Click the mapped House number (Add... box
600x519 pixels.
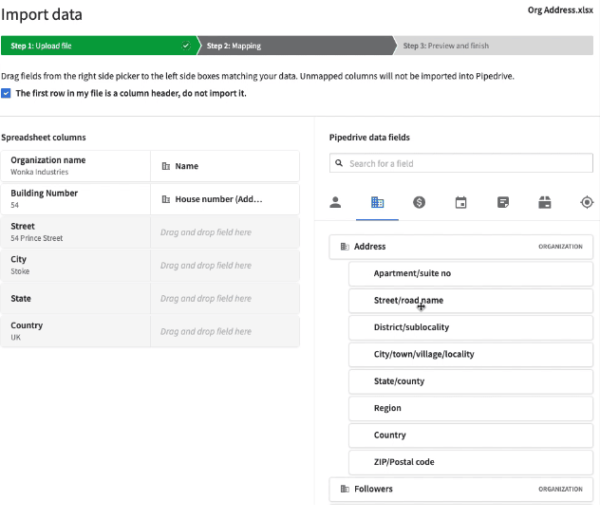(225, 199)
